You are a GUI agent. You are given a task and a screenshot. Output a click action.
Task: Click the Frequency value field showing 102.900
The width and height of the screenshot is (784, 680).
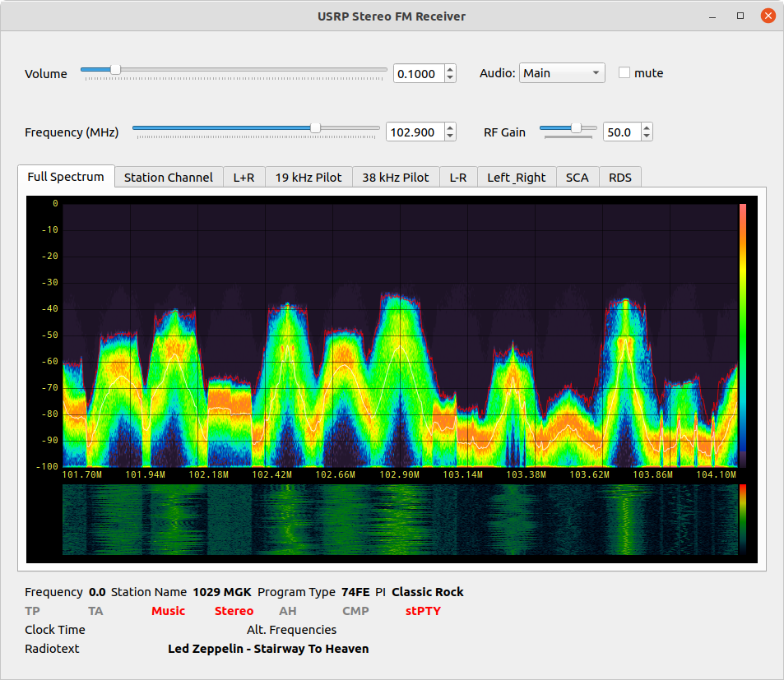[x=413, y=132]
